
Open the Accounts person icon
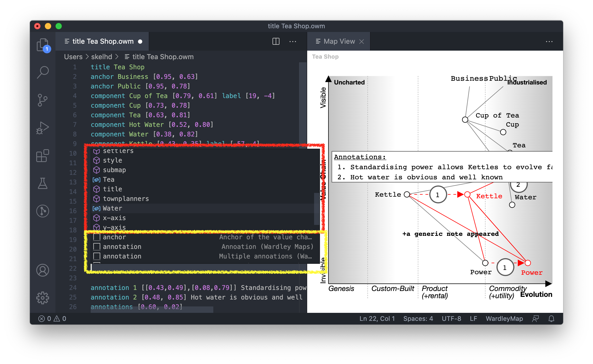pos(43,270)
